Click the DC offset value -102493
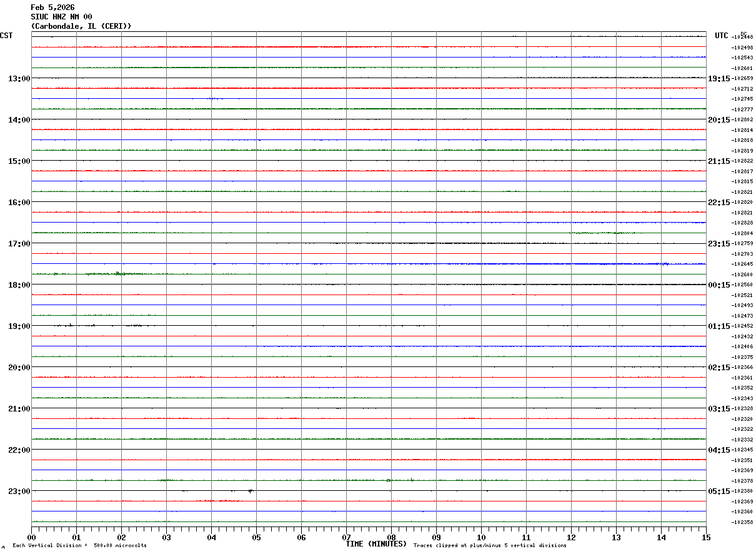The width and height of the screenshot is (756, 554). 742,305
